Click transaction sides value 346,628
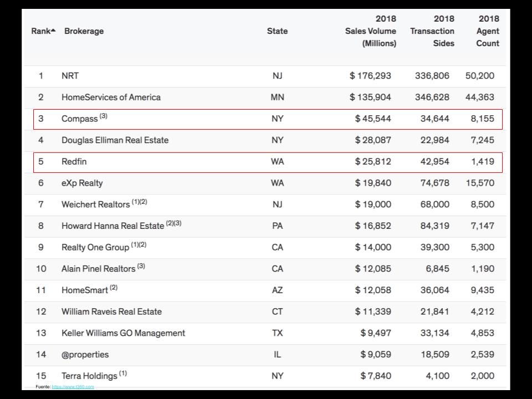Screen dimensions: 532x399 (432, 98)
